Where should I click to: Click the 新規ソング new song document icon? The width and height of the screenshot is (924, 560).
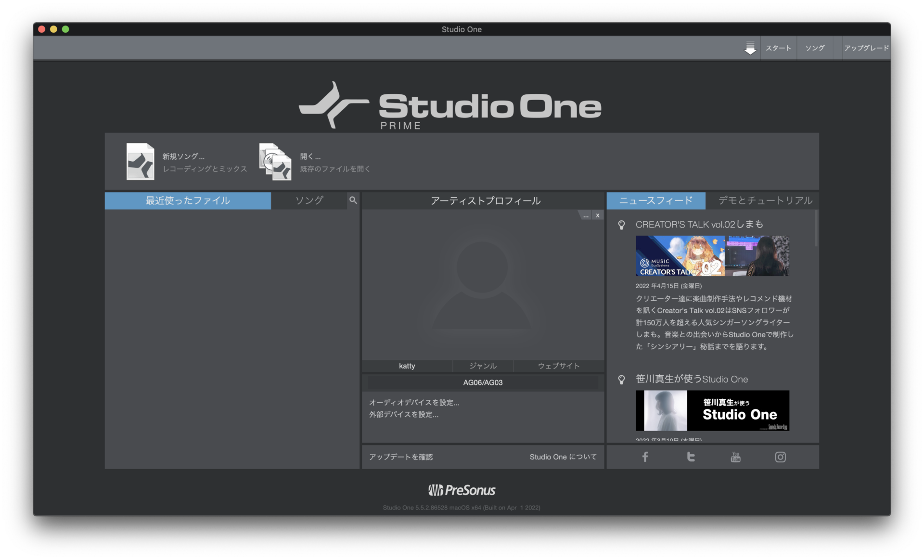pos(140,162)
